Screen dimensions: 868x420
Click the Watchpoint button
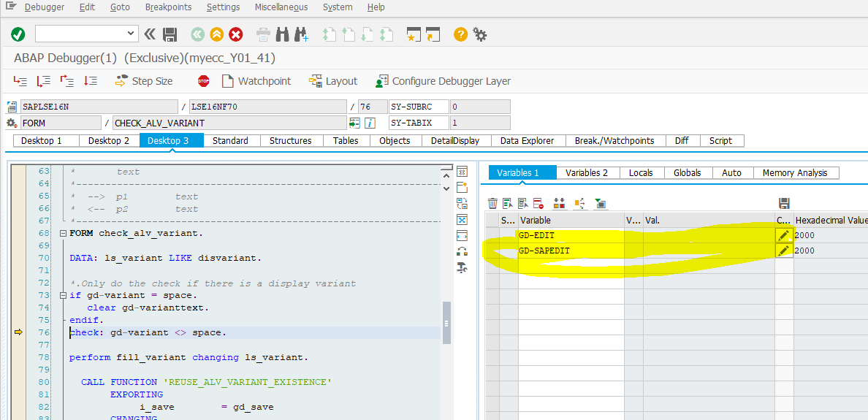tap(256, 81)
